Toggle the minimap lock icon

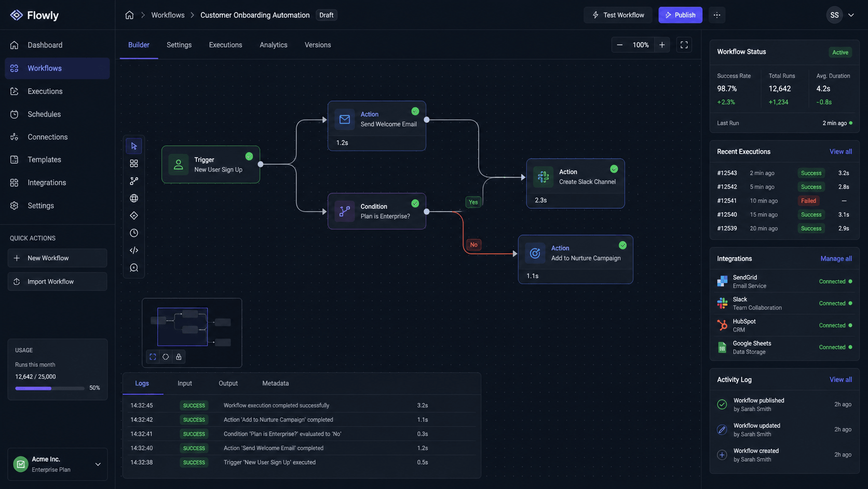point(179,357)
